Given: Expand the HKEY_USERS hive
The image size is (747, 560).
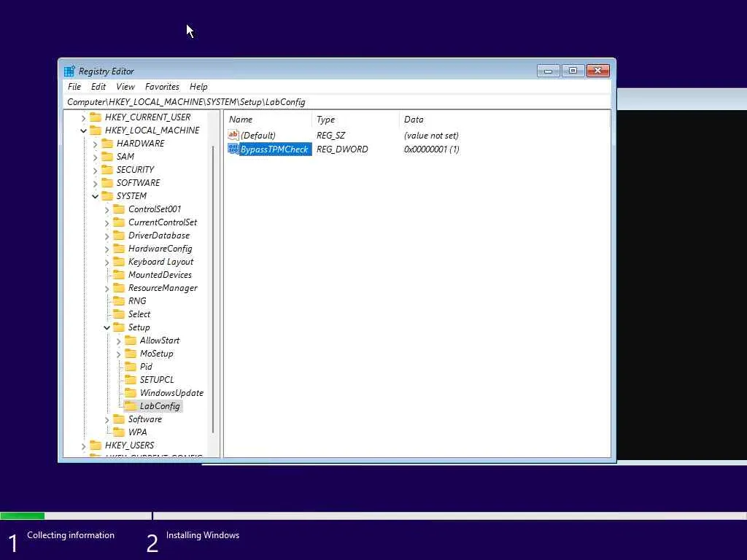Looking at the screenshot, I should (x=83, y=446).
